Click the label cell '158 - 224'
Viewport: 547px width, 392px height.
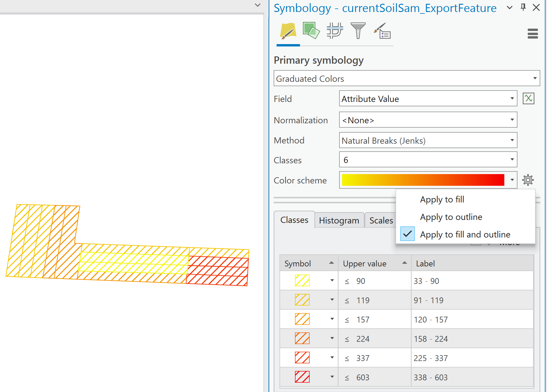click(472, 339)
